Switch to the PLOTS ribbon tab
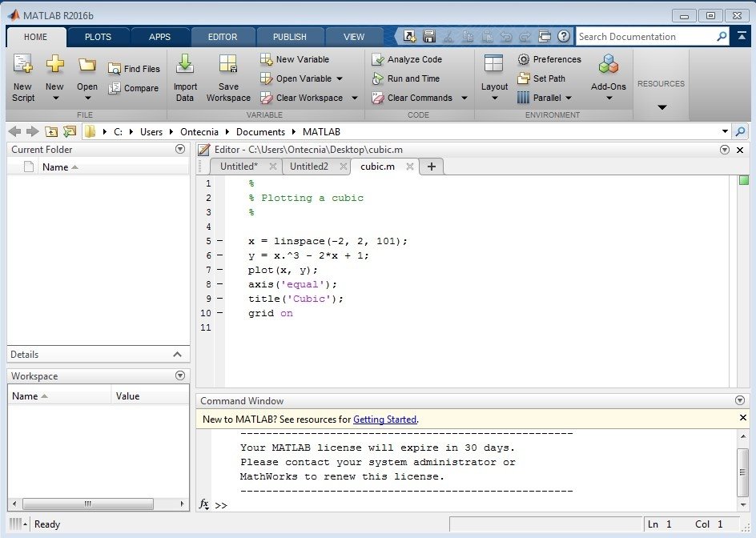Viewport: 756px width, 538px height. pyautogui.click(x=98, y=37)
